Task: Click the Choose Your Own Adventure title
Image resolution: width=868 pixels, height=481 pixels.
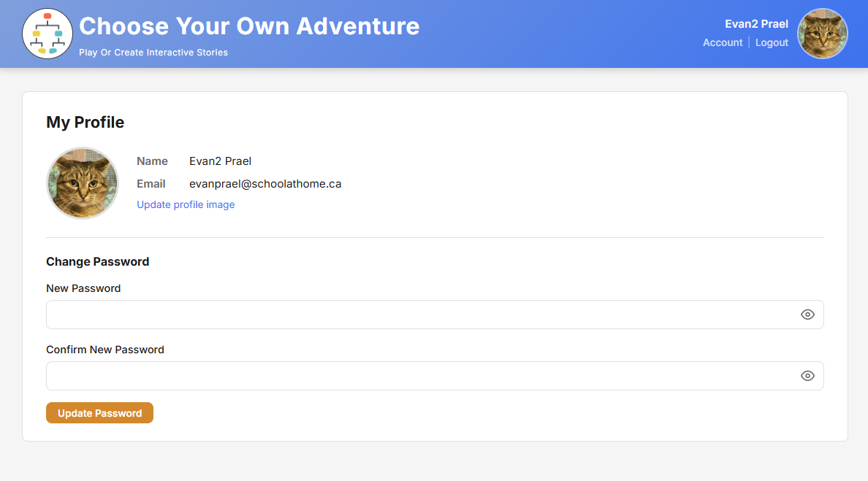Action: (x=250, y=26)
